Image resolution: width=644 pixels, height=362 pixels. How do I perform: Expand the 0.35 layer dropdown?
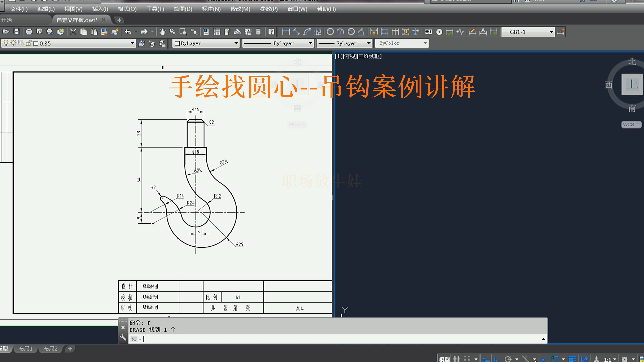click(x=132, y=43)
